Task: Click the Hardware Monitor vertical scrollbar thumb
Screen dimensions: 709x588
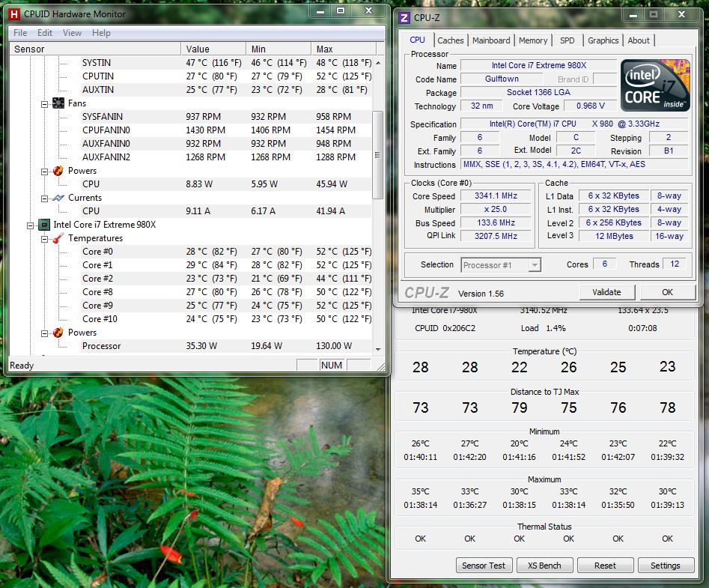Action: 377,155
